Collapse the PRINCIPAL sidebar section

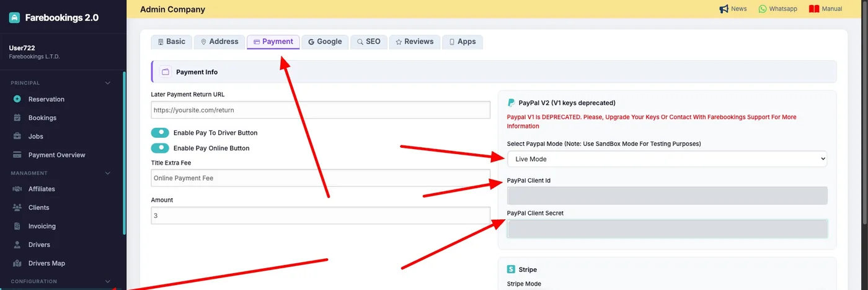pyautogui.click(x=107, y=83)
